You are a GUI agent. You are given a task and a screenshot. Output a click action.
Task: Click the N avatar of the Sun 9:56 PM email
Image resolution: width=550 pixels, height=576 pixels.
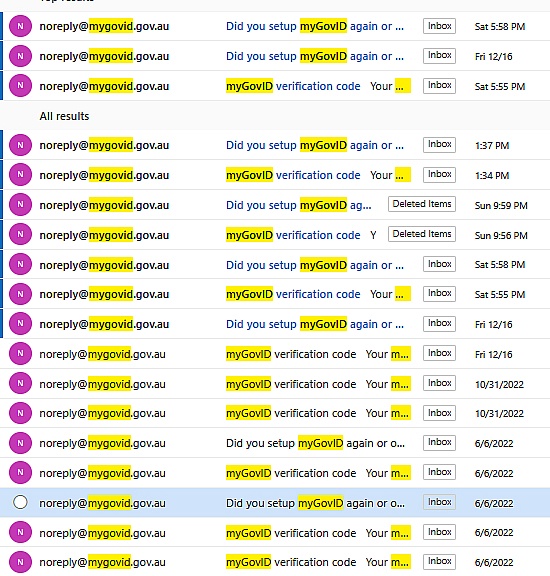[20, 234]
